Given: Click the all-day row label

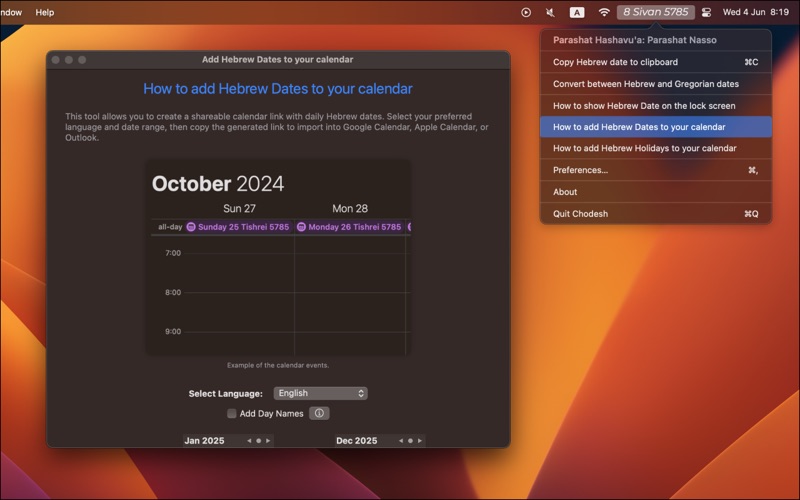Looking at the screenshot, I should [170, 227].
